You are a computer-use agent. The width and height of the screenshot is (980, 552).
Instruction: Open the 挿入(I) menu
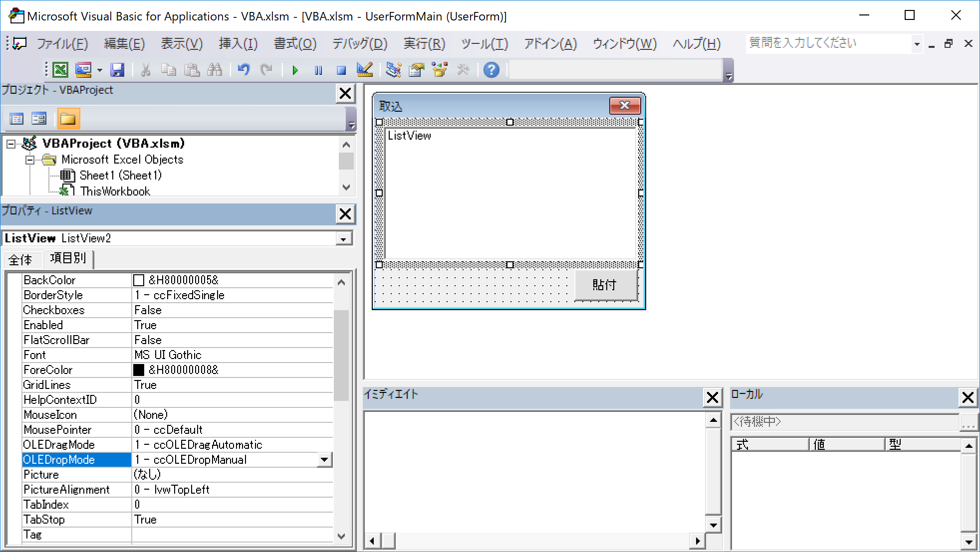(x=238, y=44)
